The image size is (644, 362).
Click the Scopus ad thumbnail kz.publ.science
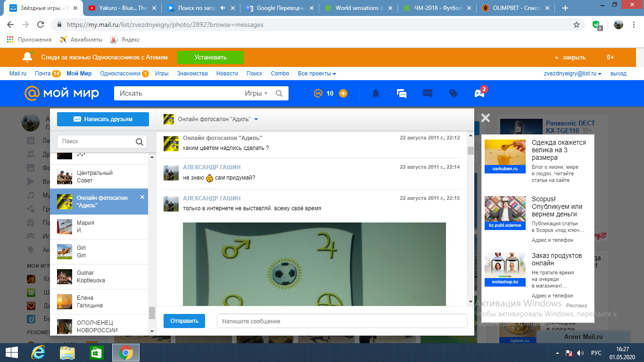[x=505, y=213]
